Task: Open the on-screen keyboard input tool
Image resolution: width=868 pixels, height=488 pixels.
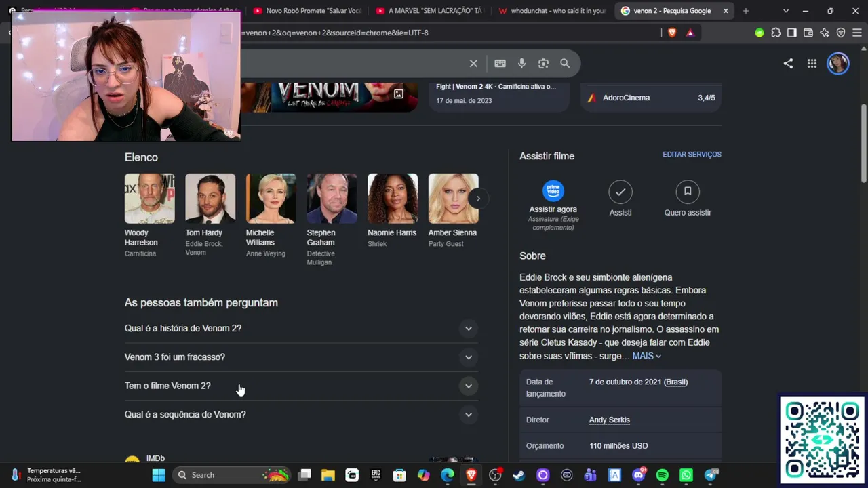Action: tap(500, 64)
